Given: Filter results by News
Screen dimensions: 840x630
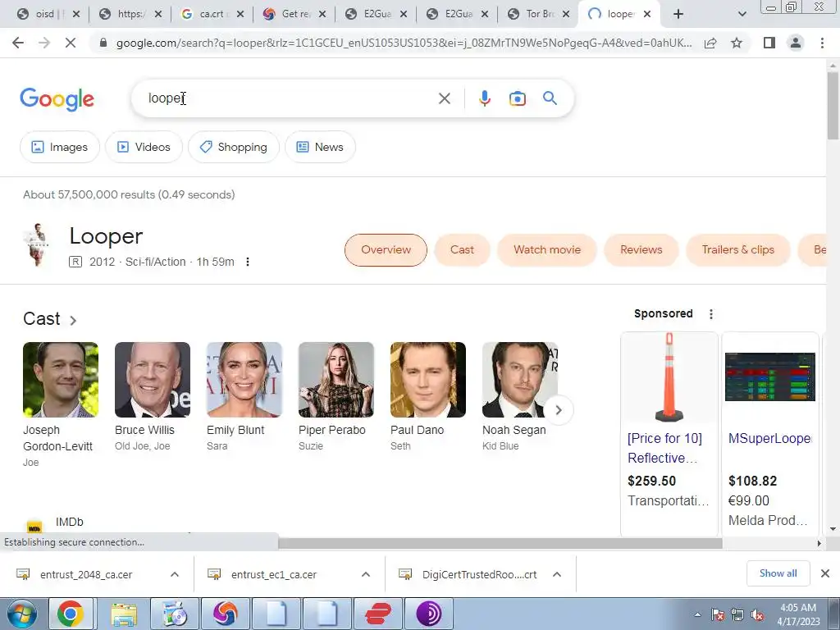Looking at the screenshot, I should (320, 147).
